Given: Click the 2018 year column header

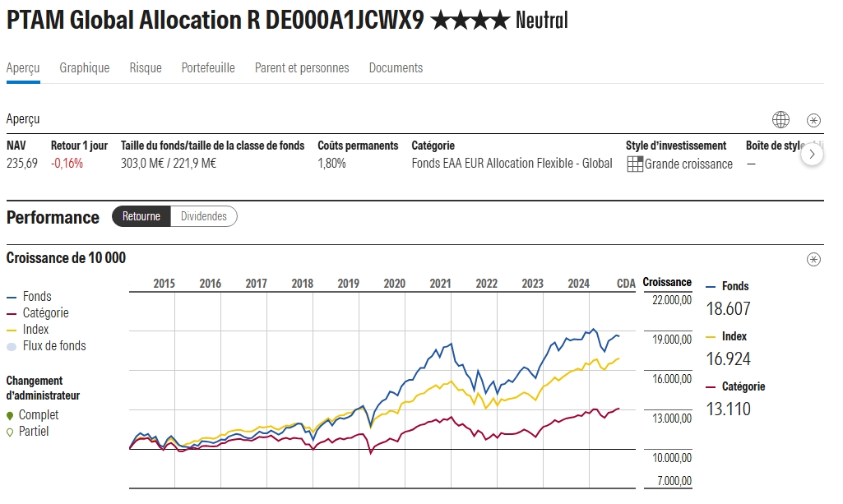Looking at the screenshot, I should [x=302, y=284].
